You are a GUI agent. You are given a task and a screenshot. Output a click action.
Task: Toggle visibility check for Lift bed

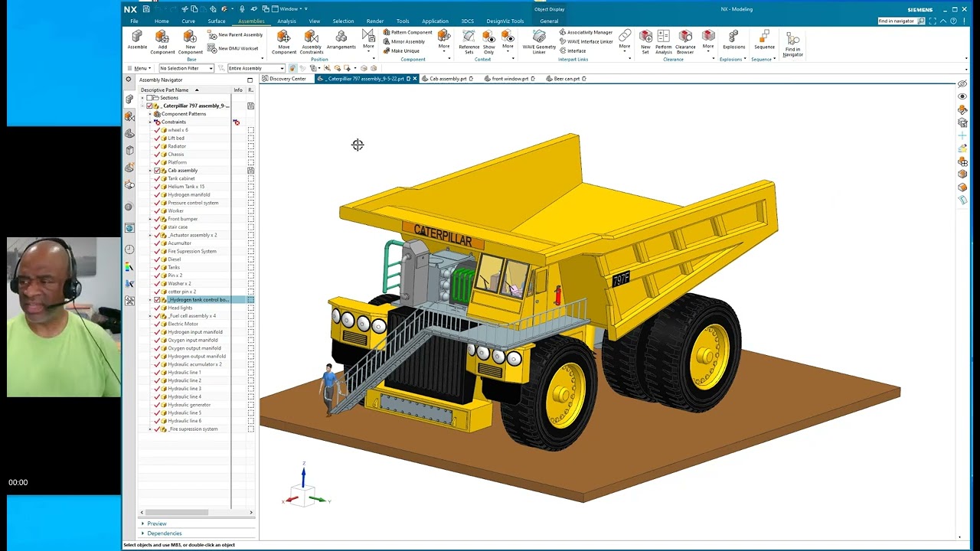tap(157, 139)
